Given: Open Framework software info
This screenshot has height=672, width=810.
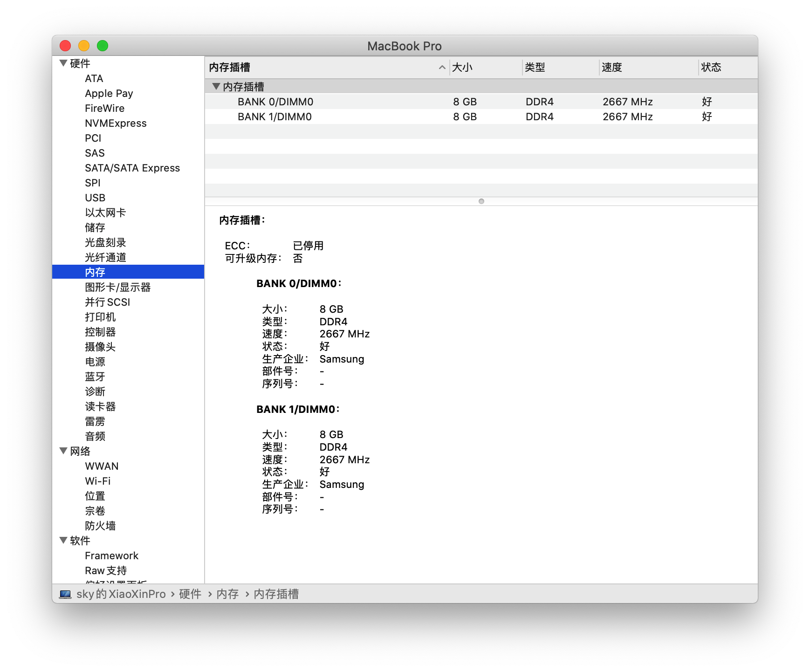Looking at the screenshot, I should point(112,555).
